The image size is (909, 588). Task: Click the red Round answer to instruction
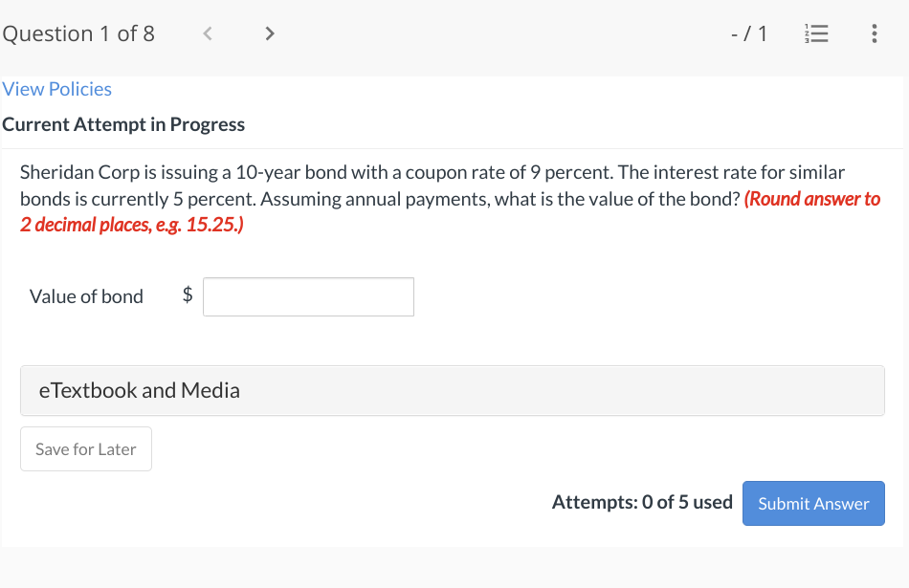click(812, 200)
